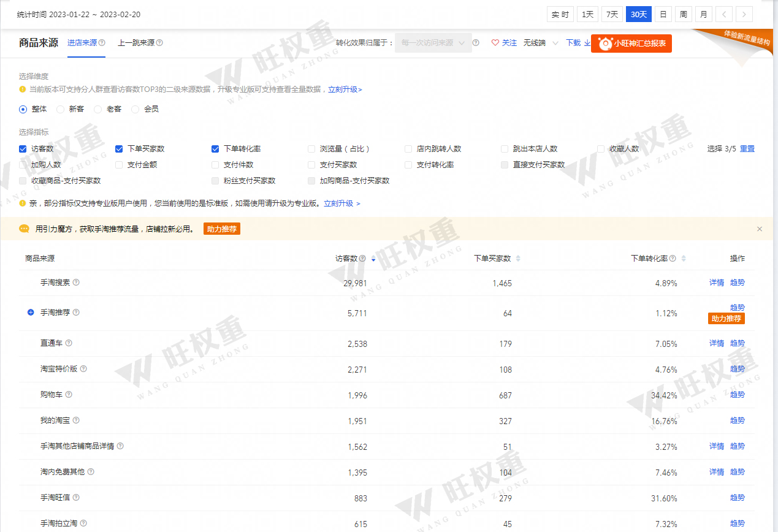Check the 店内跳转人数 checkbox
The height and width of the screenshot is (532, 778).
(x=408, y=149)
